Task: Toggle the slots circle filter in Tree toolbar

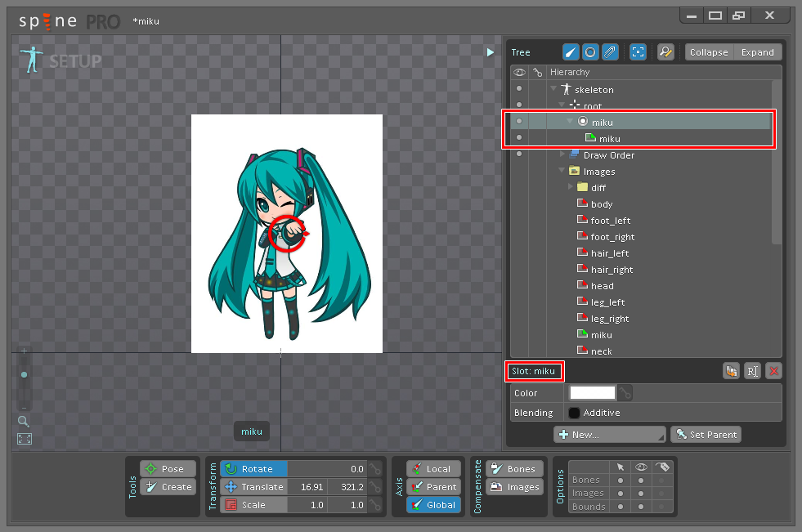Action: (x=590, y=52)
